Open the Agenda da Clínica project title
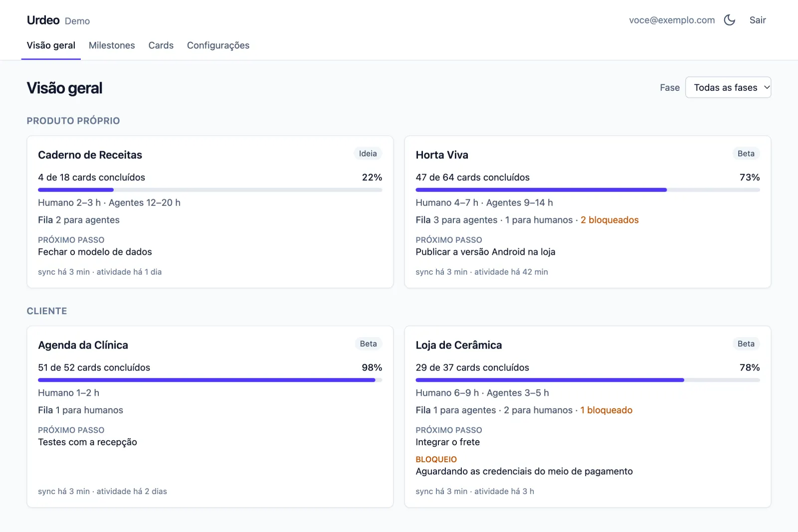 point(83,345)
